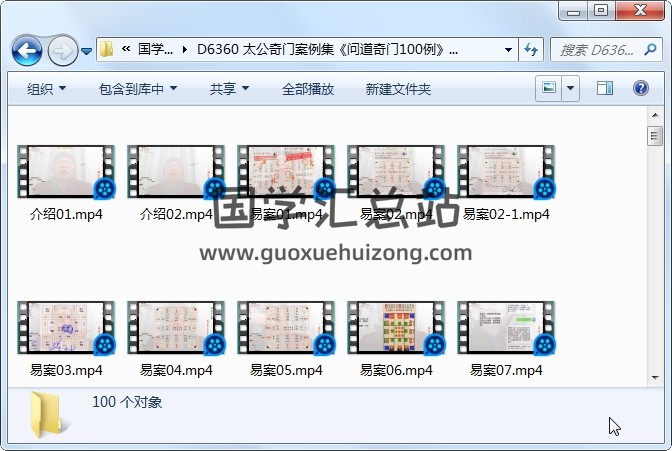Click the file name 易案03.mp4
The width and height of the screenshot is (672, 451).
pyautogui.click(x=66, y=370)
